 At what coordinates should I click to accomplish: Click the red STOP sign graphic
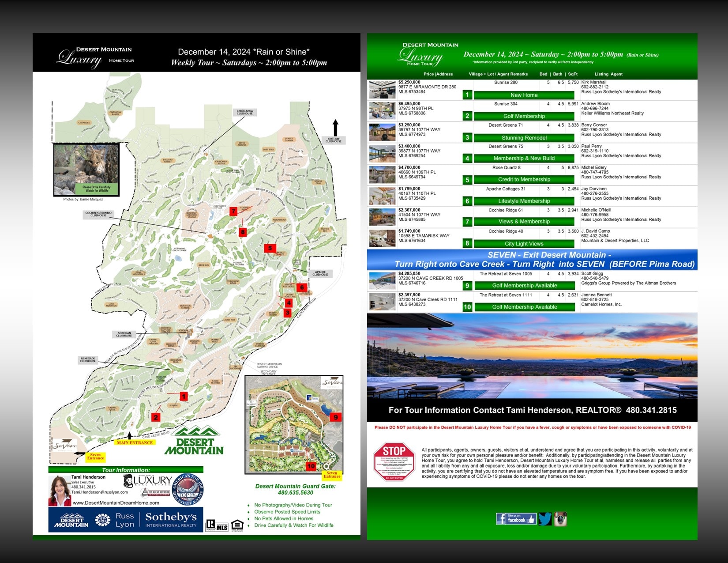pyautogui.click(x=394, y=461)
